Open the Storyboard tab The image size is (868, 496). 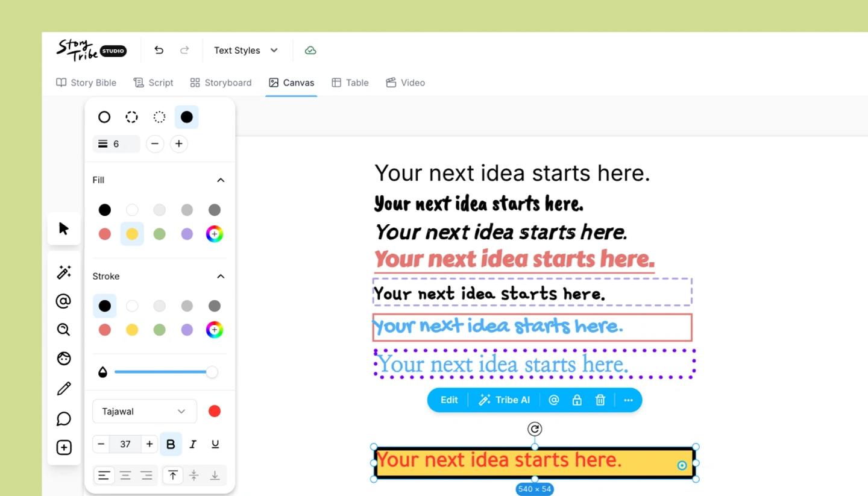click(221, 83)
